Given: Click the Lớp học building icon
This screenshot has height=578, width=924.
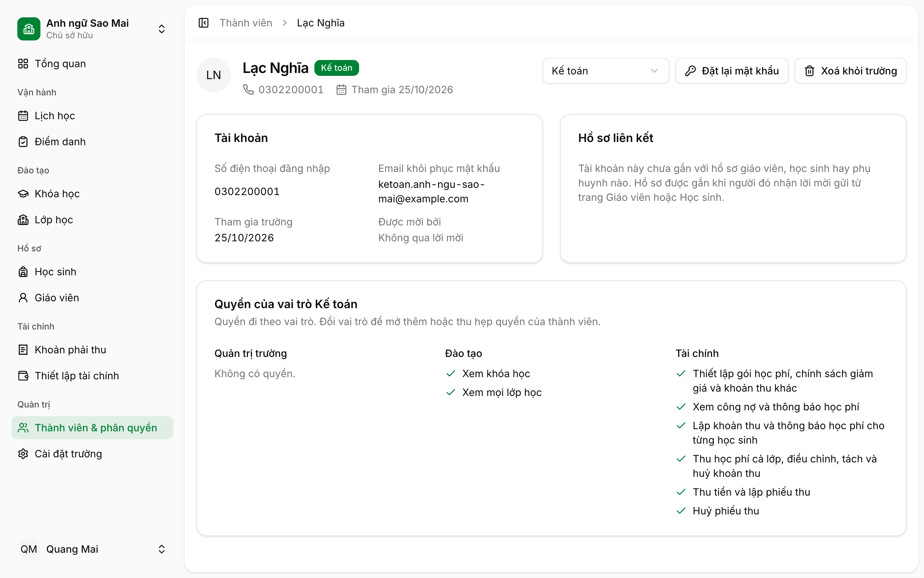Looking at the screenshot, I should click(x=23, y=219).
